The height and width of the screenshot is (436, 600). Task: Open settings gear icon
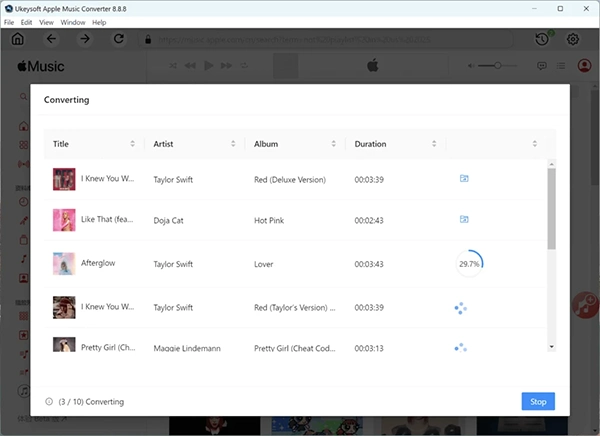click(573, 39)
